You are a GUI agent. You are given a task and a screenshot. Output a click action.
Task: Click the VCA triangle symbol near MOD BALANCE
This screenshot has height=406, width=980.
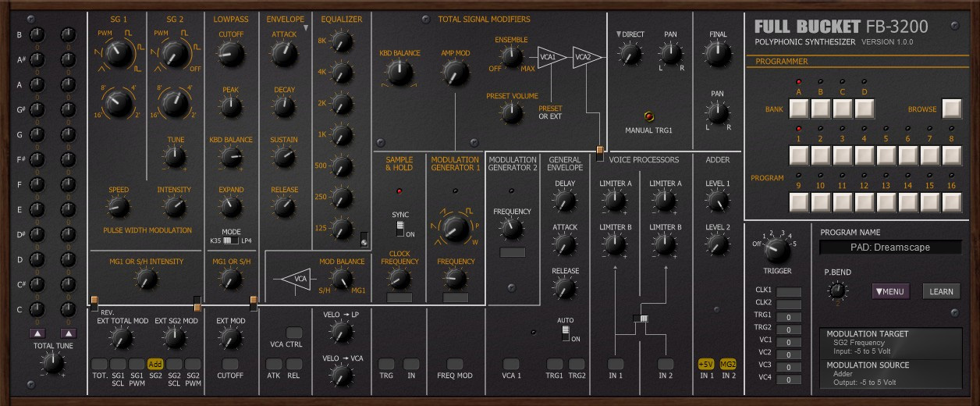point(297,278)
